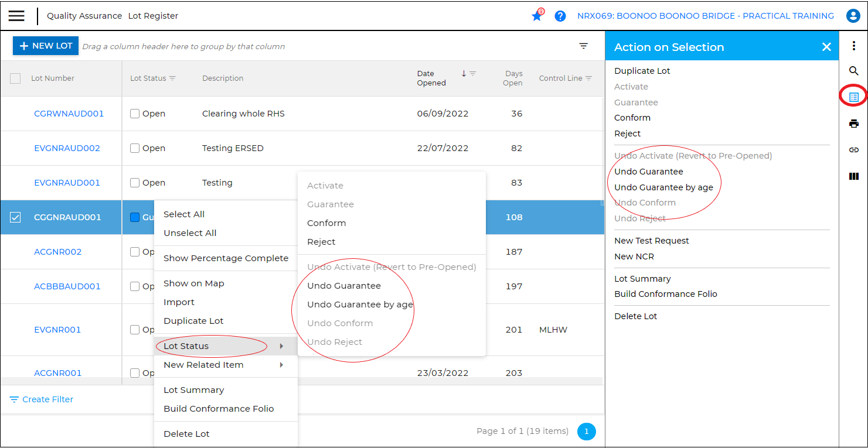Go to page 1 in pagination
Screen dimensions: 868x448
[586, 432]
